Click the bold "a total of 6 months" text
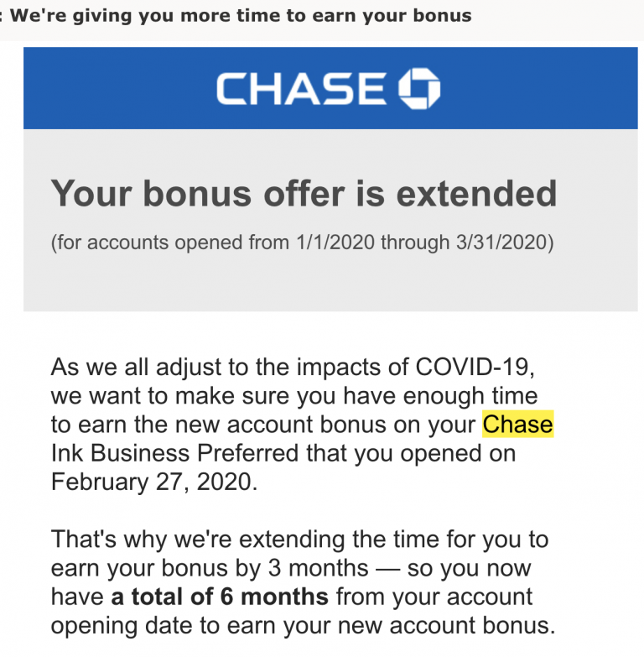This screenshot has width=644, height=657. (220, 597)
